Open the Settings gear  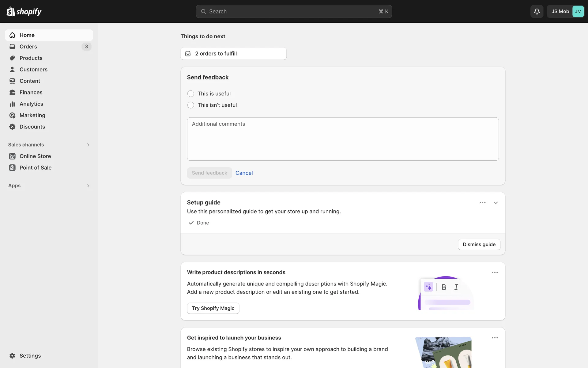(13, 355)
